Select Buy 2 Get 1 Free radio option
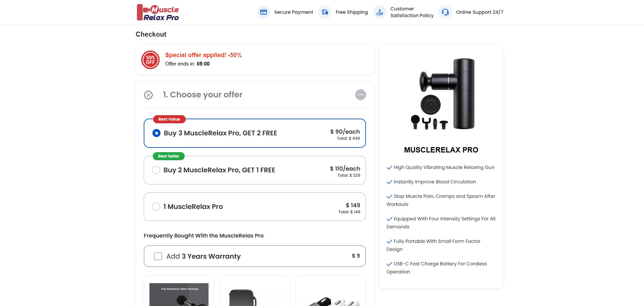 (156, 170)
